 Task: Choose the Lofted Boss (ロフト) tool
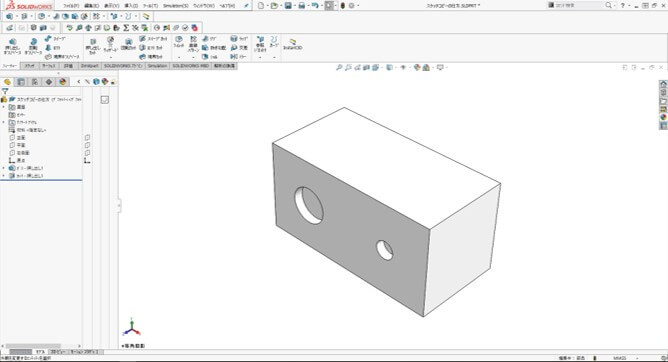point(53,48)
